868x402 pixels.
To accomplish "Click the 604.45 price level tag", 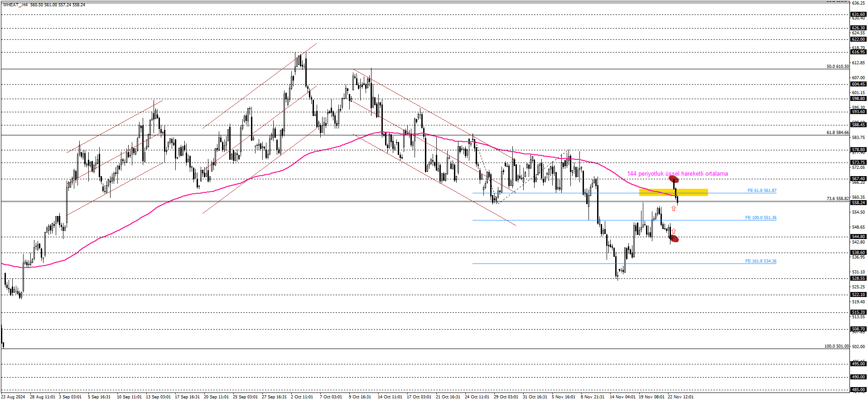I will point(858,84).
